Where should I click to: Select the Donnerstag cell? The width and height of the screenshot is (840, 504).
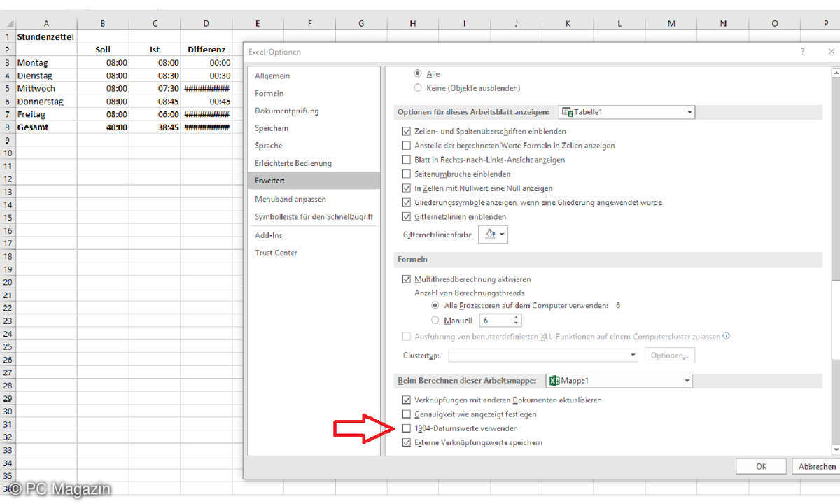[x=46, y=101]
